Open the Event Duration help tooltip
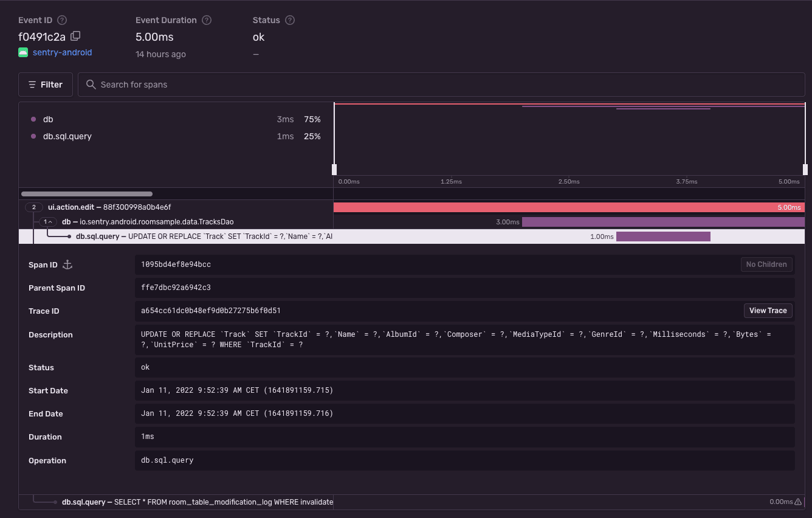 pos(206,19)
